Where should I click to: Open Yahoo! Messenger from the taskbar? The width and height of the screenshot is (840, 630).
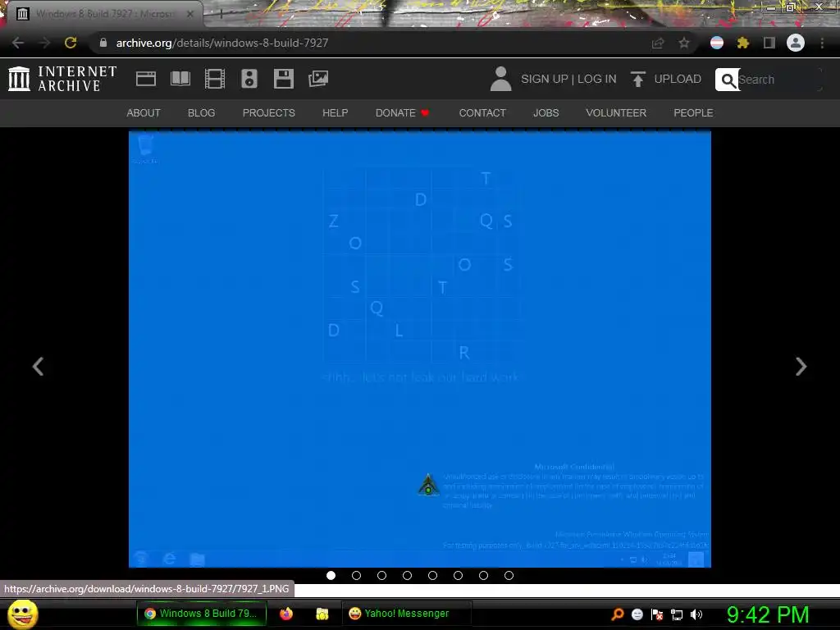pyautogui.click(x=406, y=614)
